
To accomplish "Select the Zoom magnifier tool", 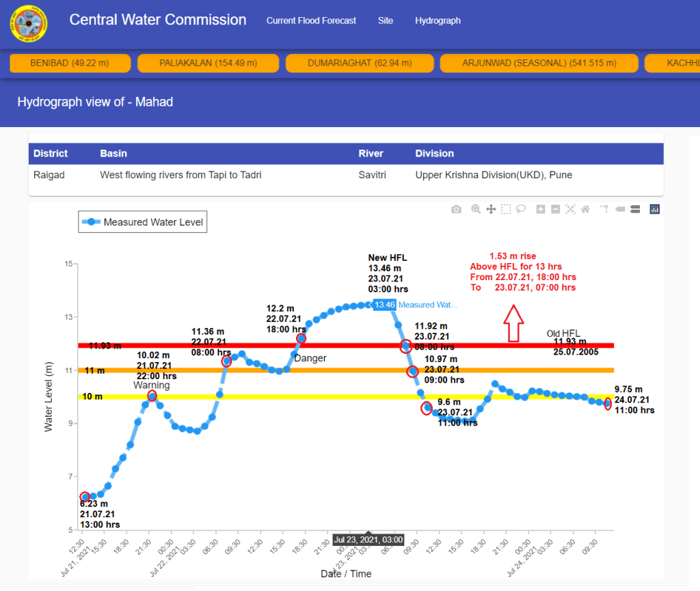I will (476, 209).
